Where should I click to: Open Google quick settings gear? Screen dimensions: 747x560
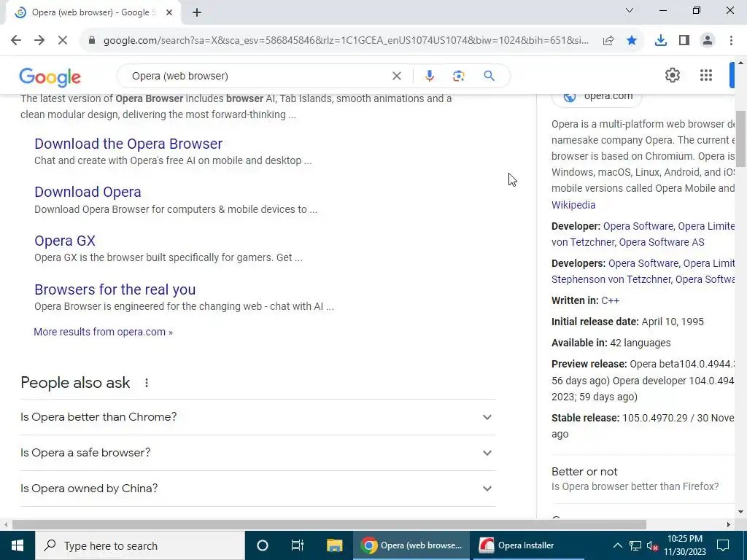(672, 75)
